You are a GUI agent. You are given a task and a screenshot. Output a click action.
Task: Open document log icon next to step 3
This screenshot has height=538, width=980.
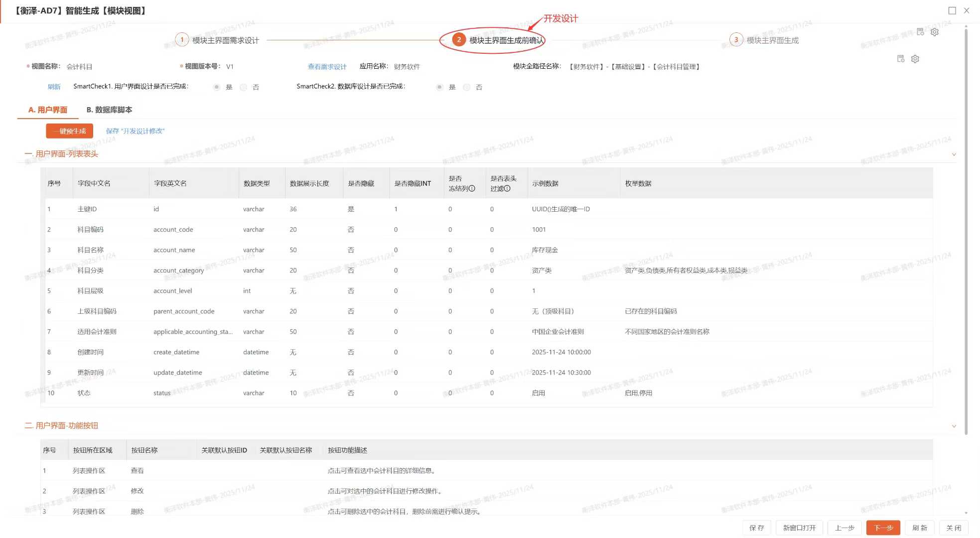(x=920, y=32)
